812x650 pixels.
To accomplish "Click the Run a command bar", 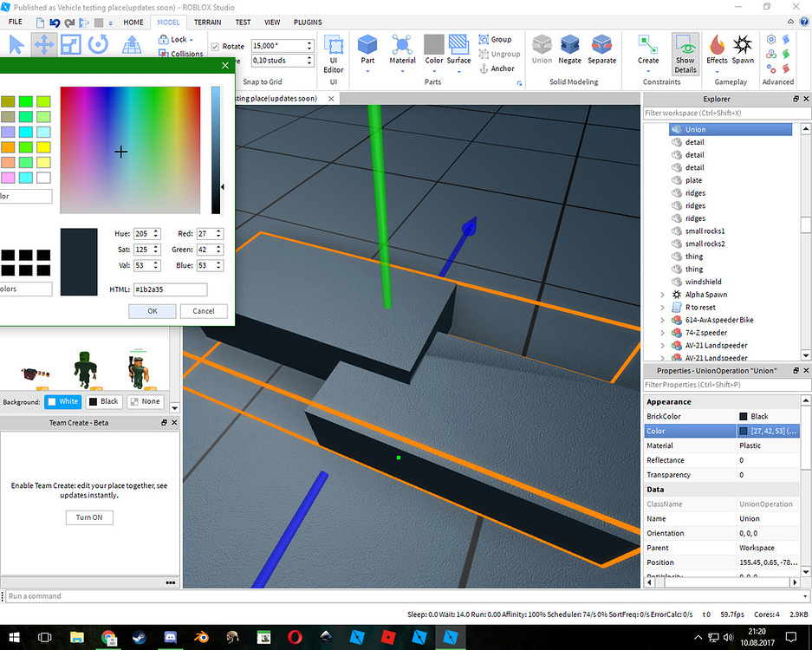I will (x=405, y=596).
